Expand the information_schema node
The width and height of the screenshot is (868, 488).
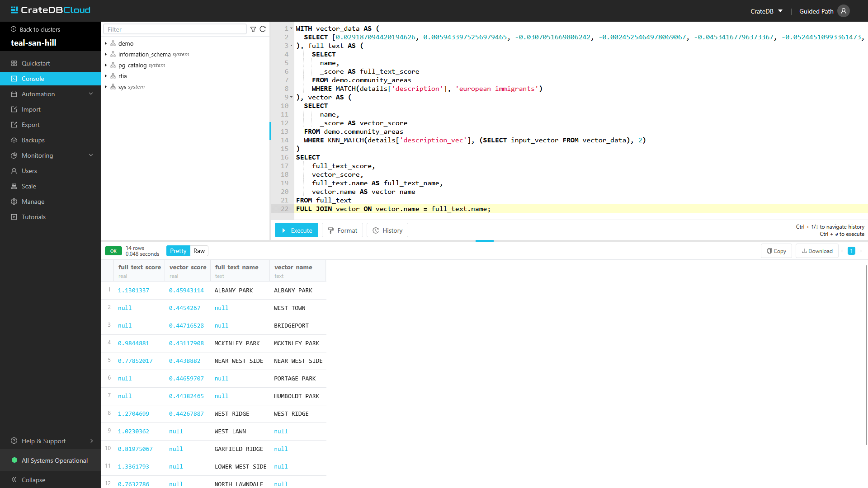pyautogui.click(x=106, y=54)
